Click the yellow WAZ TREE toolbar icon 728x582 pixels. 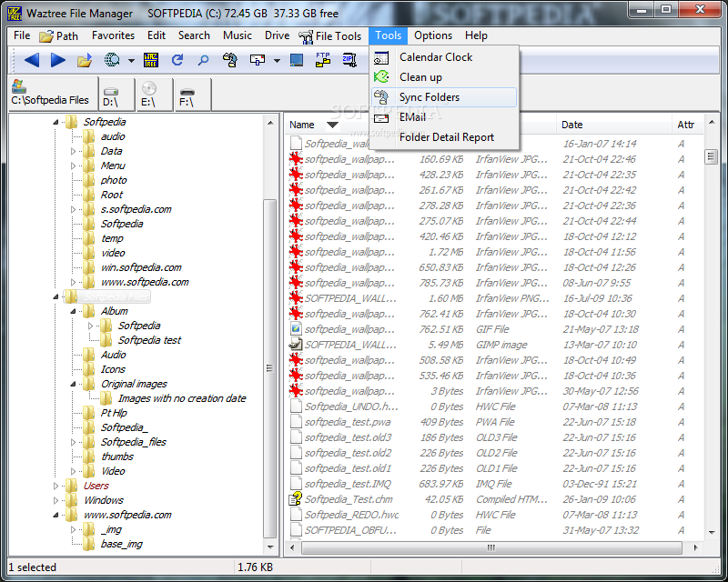click(x=151, y=60)
